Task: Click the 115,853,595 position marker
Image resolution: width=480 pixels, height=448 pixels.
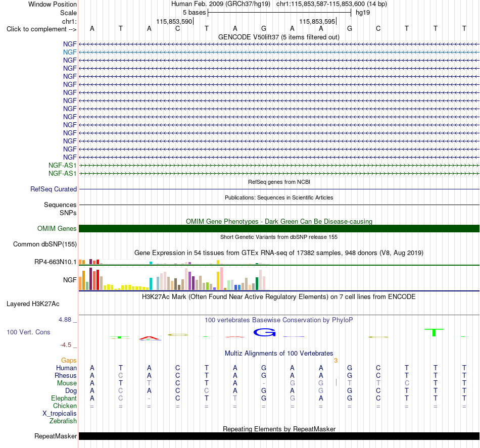Action: click(x=317, y=21)
